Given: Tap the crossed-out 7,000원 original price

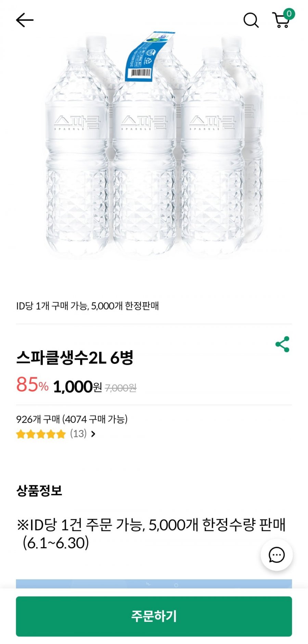Looking at the screenshot, I should pos(120,388).
